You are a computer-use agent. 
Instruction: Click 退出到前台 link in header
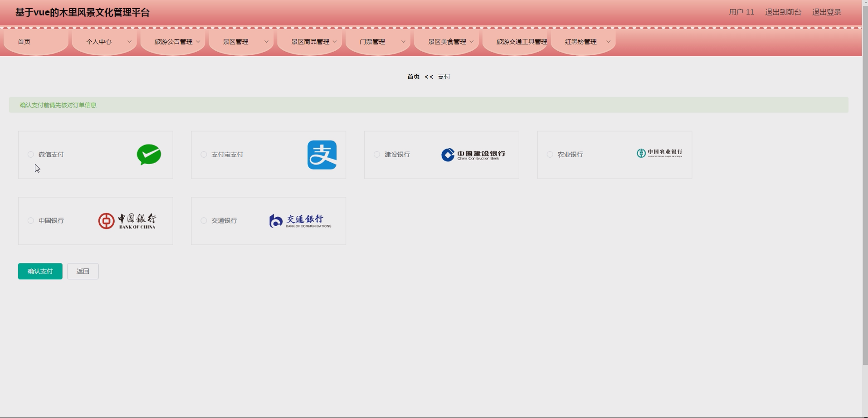(783, 12)
